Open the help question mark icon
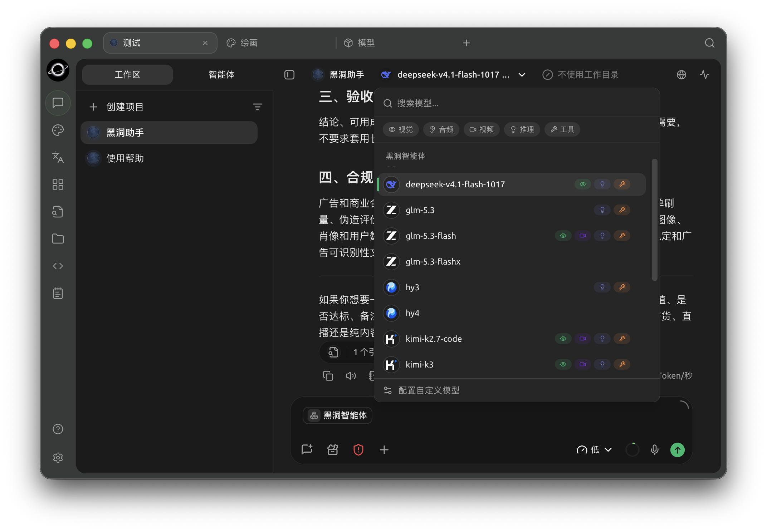 (x=58, y=429)
